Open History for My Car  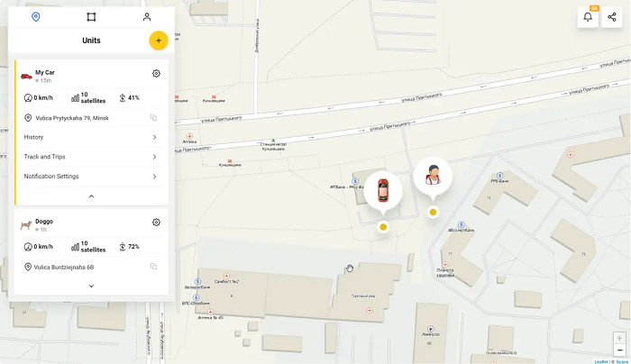click(x=91, y=137)
